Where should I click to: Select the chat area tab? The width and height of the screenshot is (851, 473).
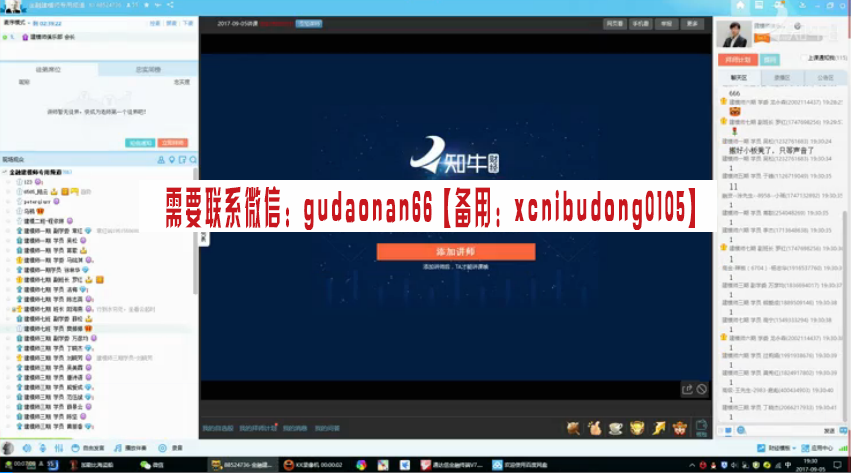[x=739, y=78]
